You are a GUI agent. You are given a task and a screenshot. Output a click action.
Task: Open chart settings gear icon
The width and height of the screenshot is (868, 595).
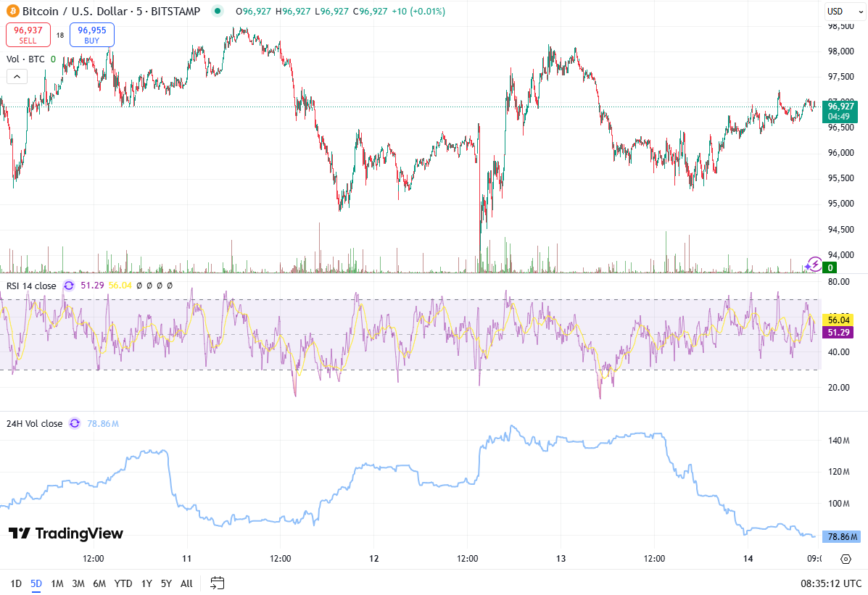[x=845, y=559]
